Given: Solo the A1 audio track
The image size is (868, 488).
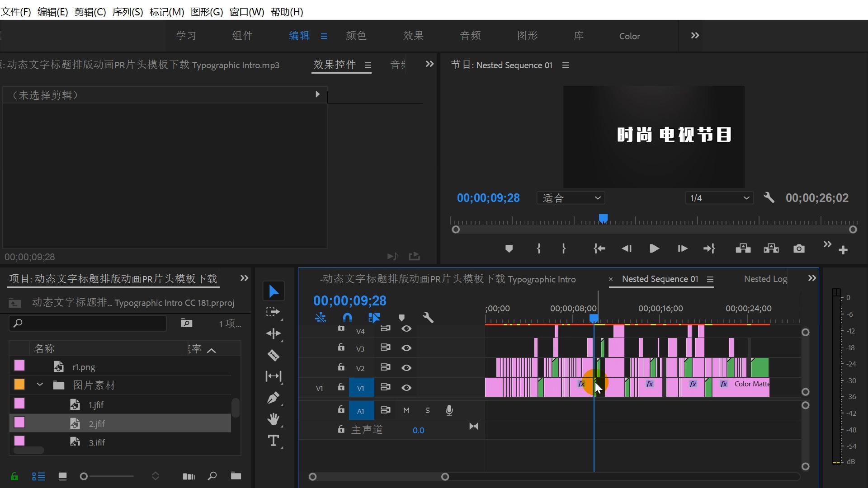Looking at the screenshot, I should click(x=427, y=410).
